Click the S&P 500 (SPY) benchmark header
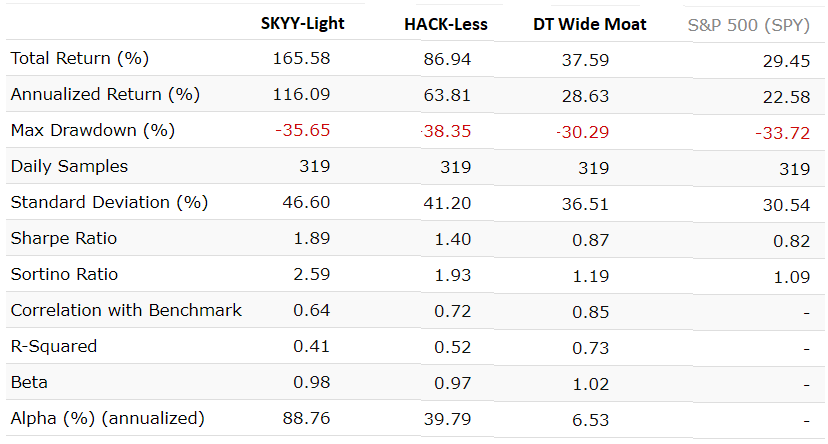Viewport: 828px width, 444px height. click(x=744, y=24)
